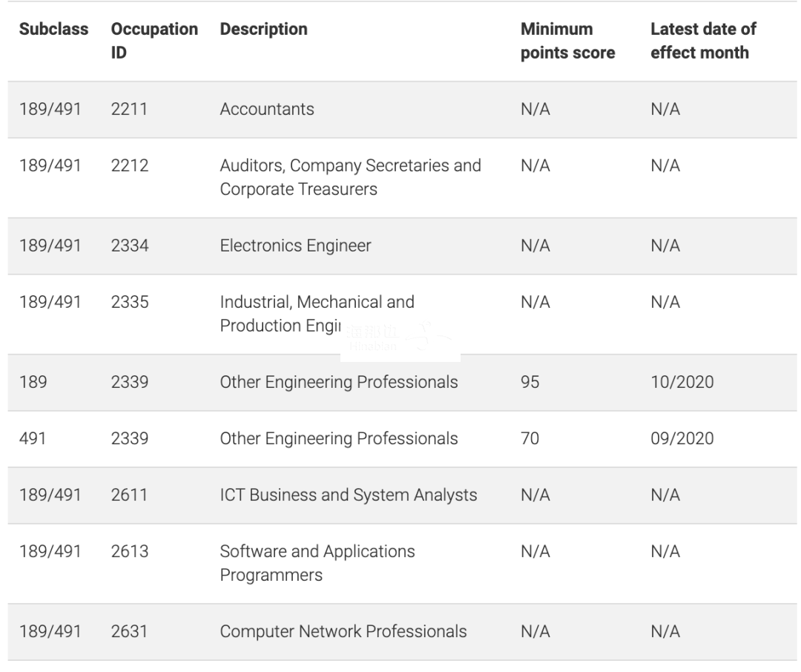Select the minimum points score 70

pos(530,438)
